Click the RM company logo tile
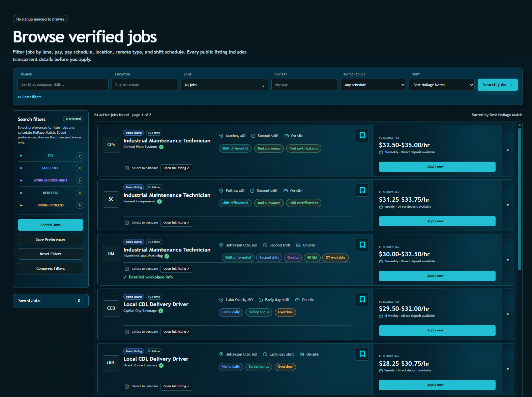The width and height of the screenshot is (532, 397). point(111,254)
